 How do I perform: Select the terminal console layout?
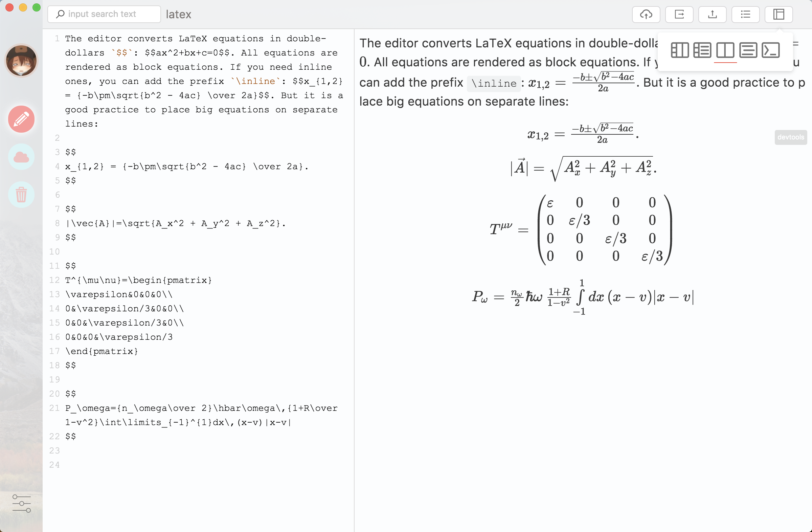pyautogui.click(x=771, y=50)
